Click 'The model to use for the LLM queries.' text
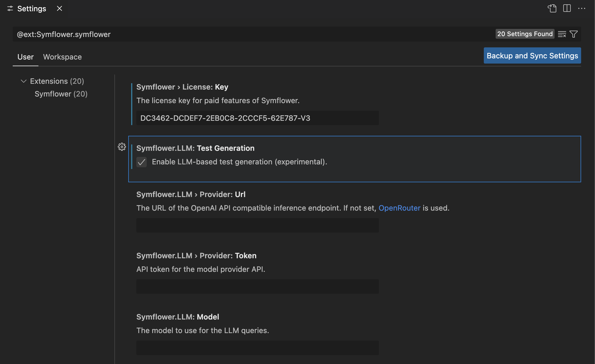The height and width of the screenshot is (364, 595). pos(203,330)
